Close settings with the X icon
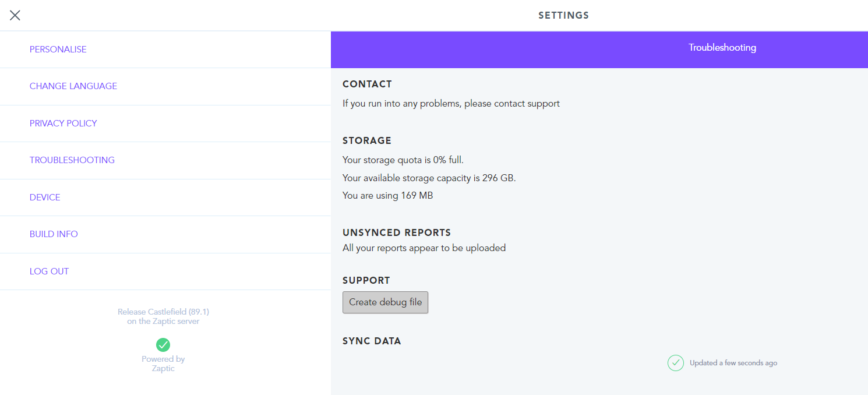 tap(15, 16)
